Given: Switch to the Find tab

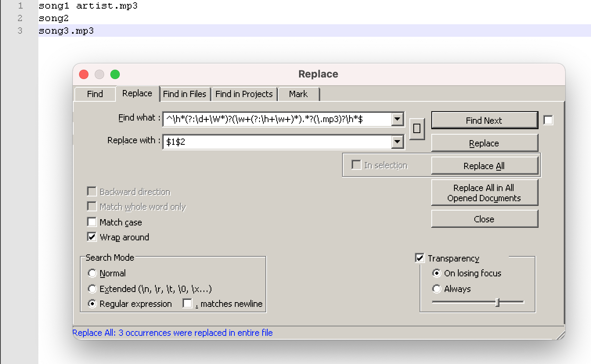Looking at the screenshot, I should pyautogui.click(x=95, y=94).
